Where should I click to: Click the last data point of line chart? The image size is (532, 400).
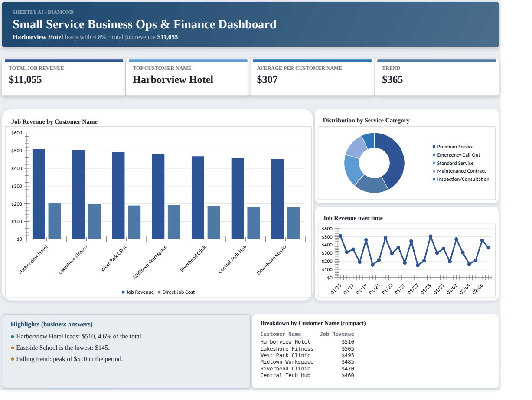489,248
